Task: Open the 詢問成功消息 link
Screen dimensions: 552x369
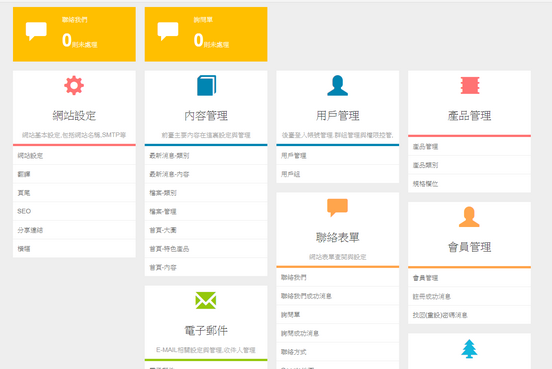Action: [x=300, y=333]
